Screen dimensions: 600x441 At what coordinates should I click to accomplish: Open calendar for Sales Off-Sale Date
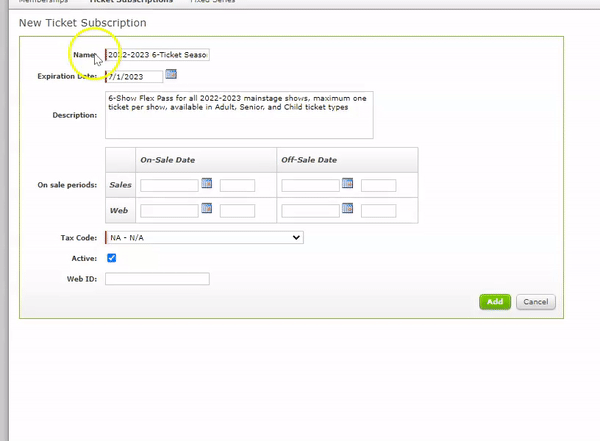[347, 183]
